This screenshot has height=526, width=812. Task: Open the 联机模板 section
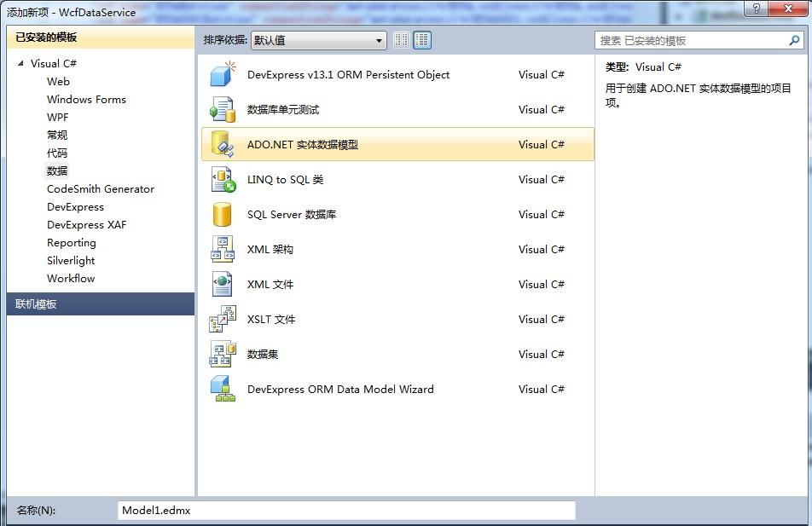[x=101, y=303]
